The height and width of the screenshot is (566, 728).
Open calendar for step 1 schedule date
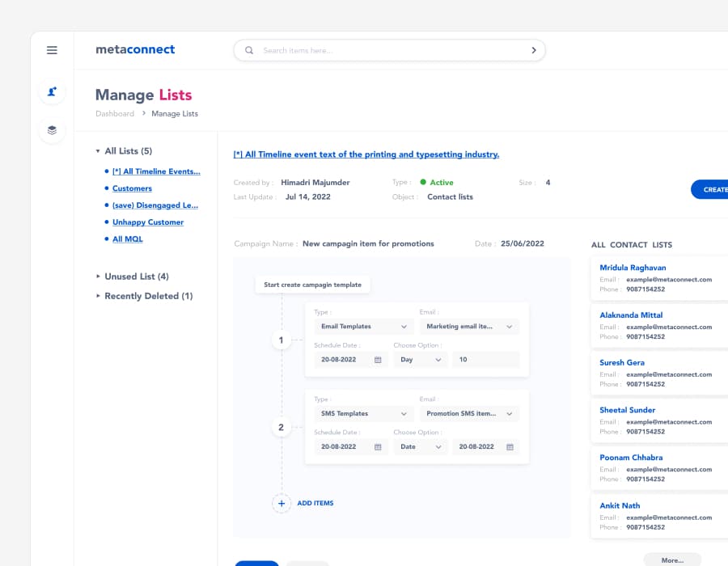(x=378, y=360)
